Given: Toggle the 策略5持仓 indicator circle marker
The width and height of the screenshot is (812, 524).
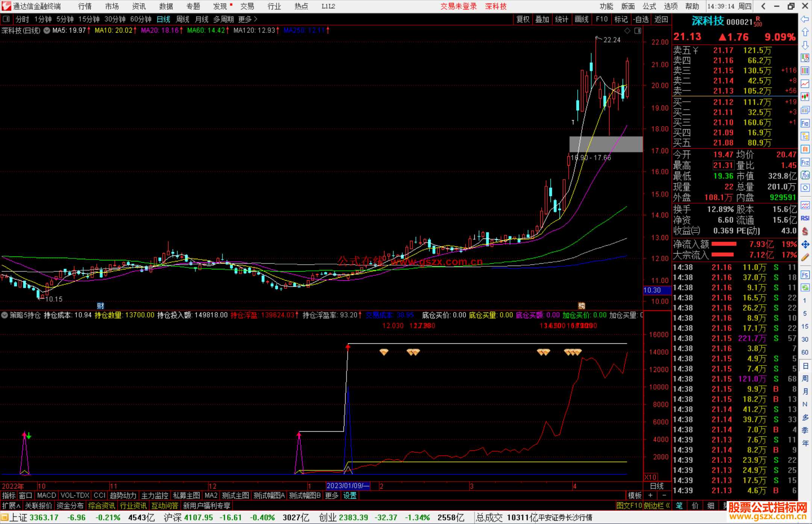Looking at the screenshot, I should pyautogui.click(x=5, y=315).
